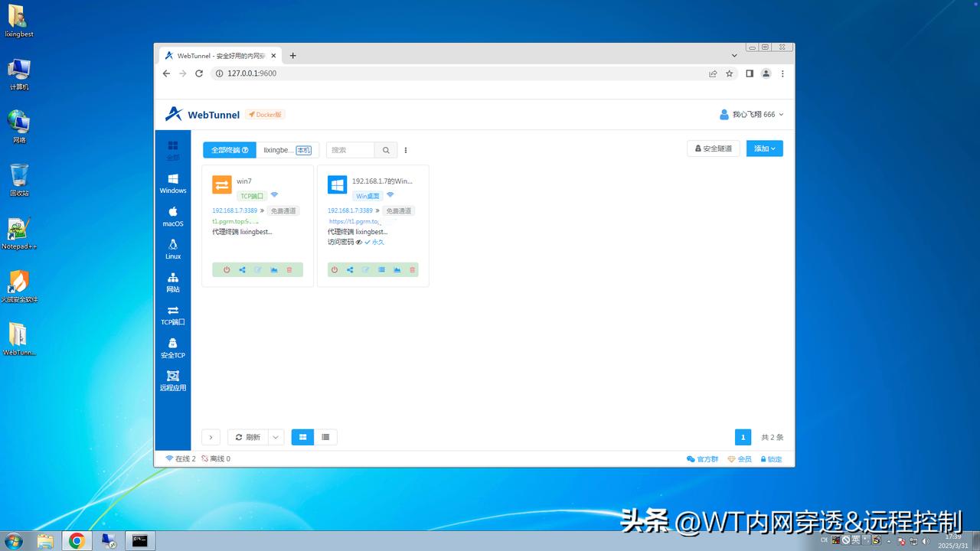Viewport: 980px width, 551px height.
Task: Open Chrome from the taskbar
Action: pyautogui.click(x=77, y=541)
